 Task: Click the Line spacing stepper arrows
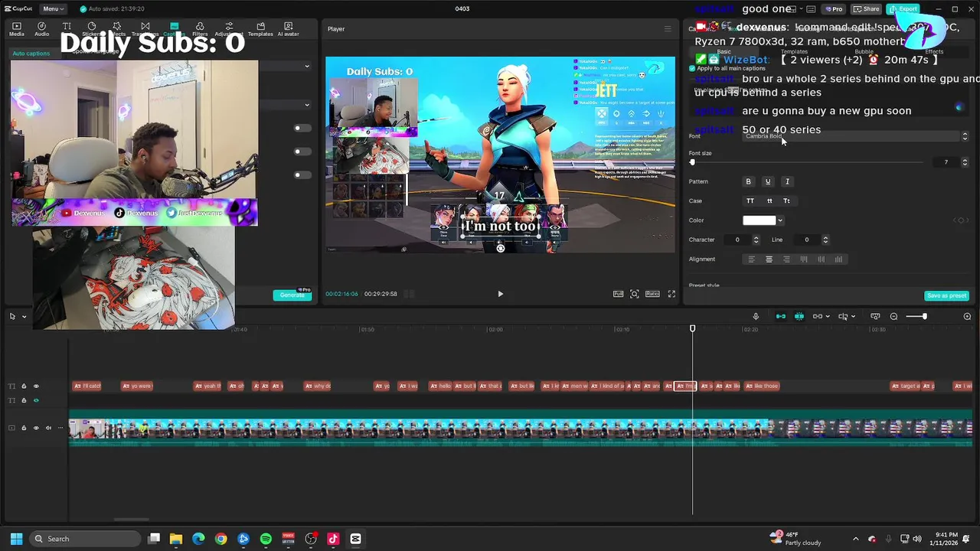(825, 240)
